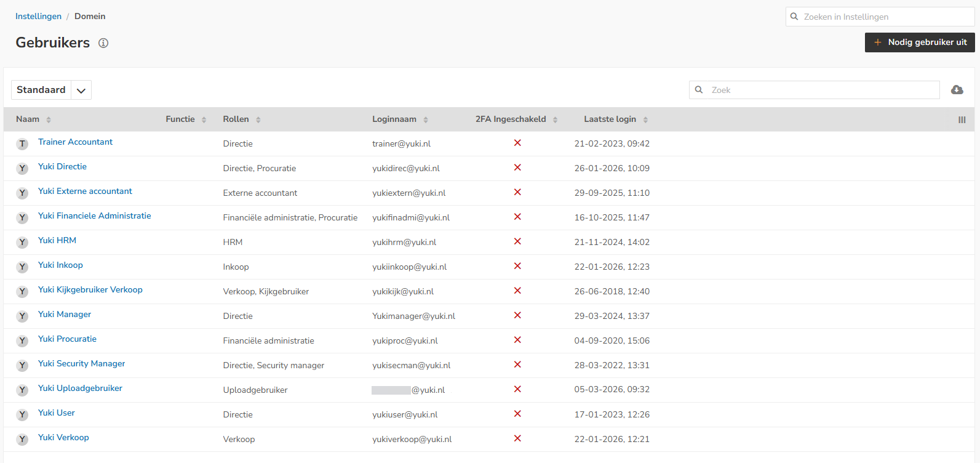
Task: Click the avatar icon for Yuki HRM
Action: pos(23,242)
